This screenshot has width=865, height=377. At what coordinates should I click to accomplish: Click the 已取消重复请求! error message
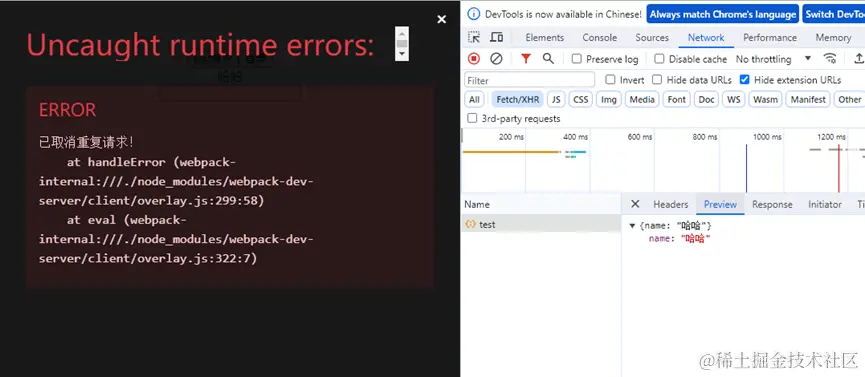(x=86, y=142)
